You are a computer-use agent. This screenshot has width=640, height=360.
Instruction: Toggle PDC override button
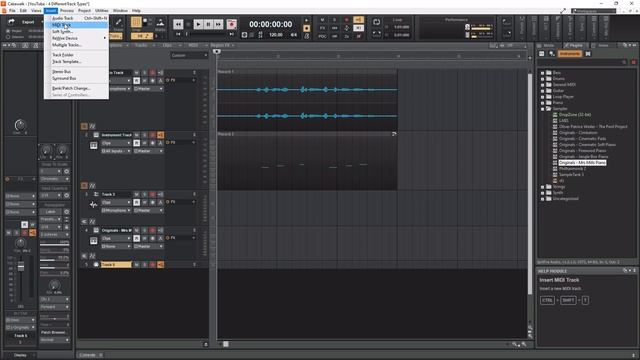click(x=322, y=36)
